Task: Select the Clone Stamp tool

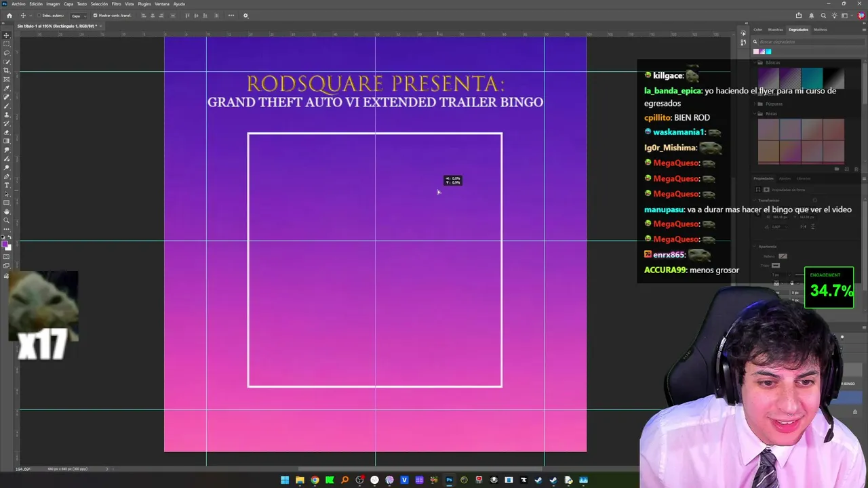Action: tap(7, 115)
